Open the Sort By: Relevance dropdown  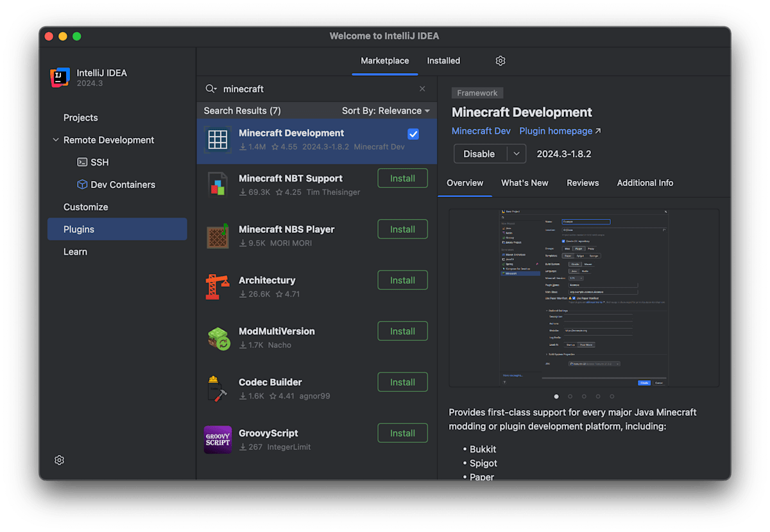[x=386, y=110]
